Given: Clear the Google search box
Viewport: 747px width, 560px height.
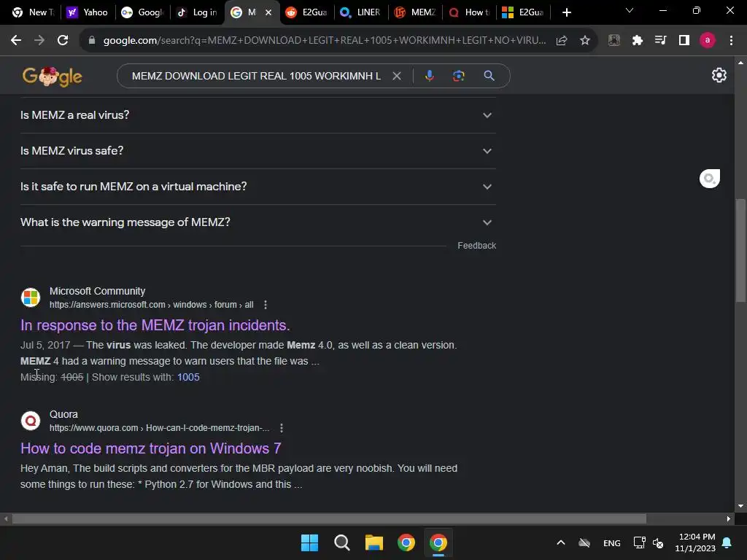Looking at the screenshot, I should 396,76.
